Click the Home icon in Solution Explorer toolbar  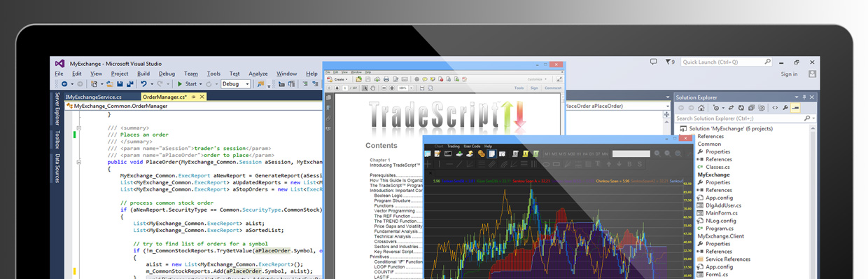coord(701,108)
